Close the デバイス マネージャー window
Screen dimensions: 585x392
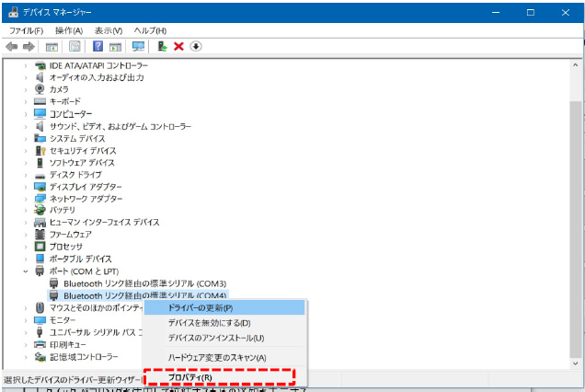pyautogui.click(x=566, y=12)
